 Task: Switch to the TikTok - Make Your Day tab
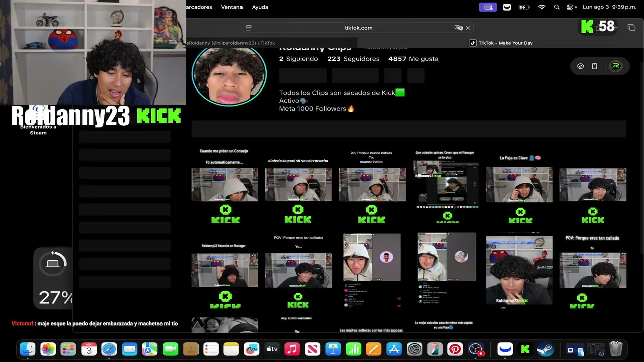501,43
